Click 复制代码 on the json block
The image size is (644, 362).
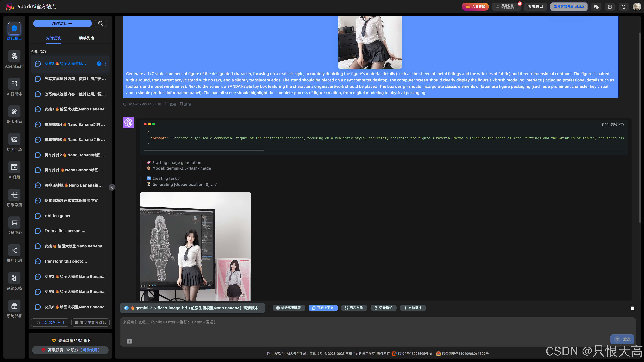(x=617, y=124)
